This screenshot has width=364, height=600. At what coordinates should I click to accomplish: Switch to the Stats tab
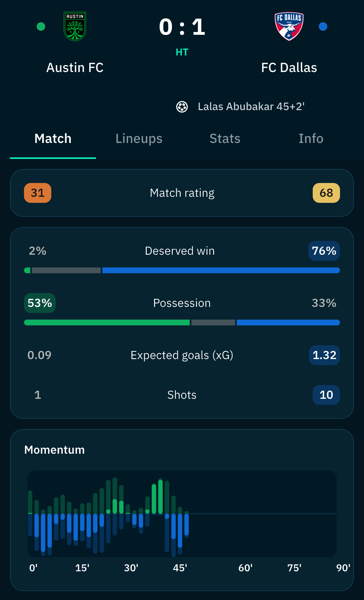(225, 139)
